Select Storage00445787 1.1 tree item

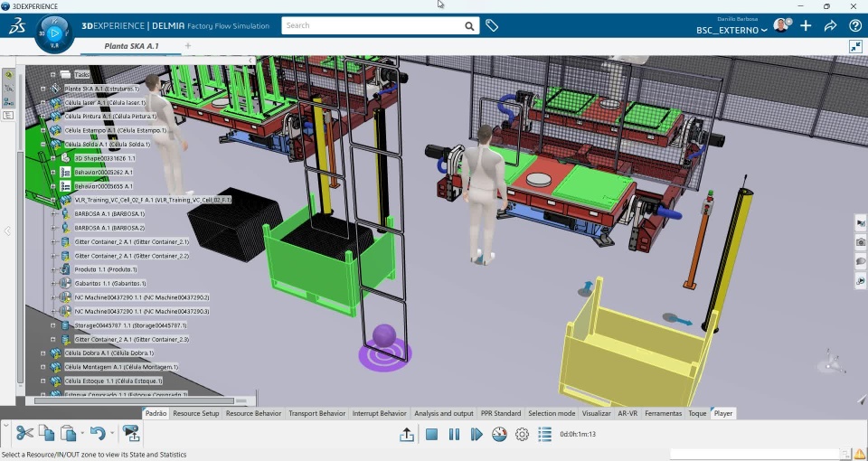pyautogui.click(x=130, y=325)
